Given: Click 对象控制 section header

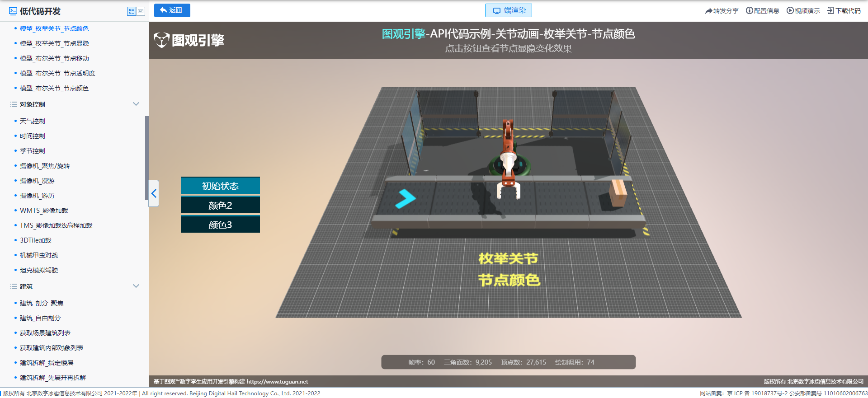Looking at the screenshot, I should pyautogui.click(x=33, y=104).
